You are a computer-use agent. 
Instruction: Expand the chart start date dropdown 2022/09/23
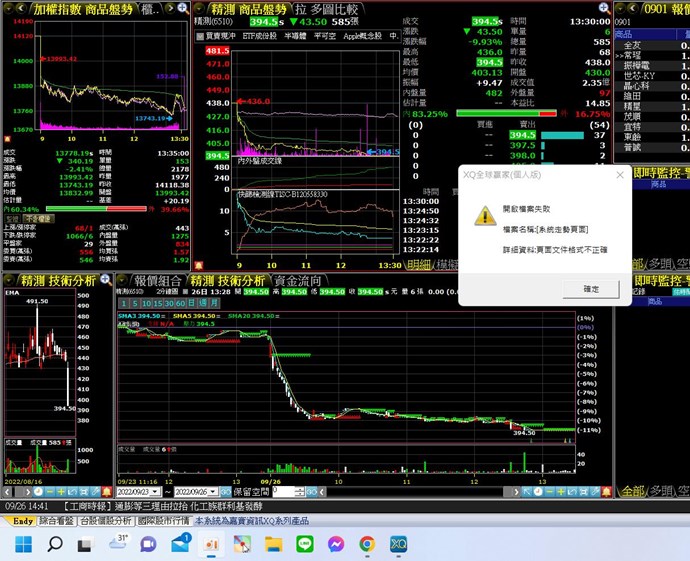pos(162,493)
